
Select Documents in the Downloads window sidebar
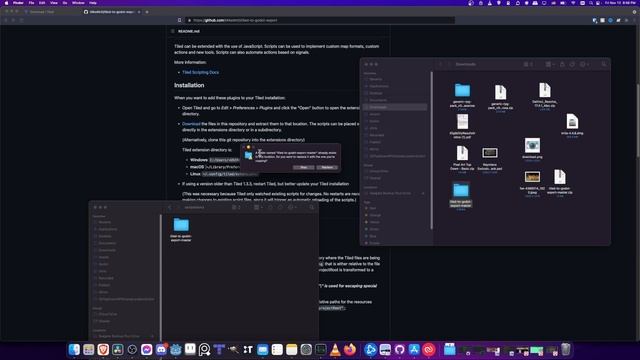tap(378, 100)
